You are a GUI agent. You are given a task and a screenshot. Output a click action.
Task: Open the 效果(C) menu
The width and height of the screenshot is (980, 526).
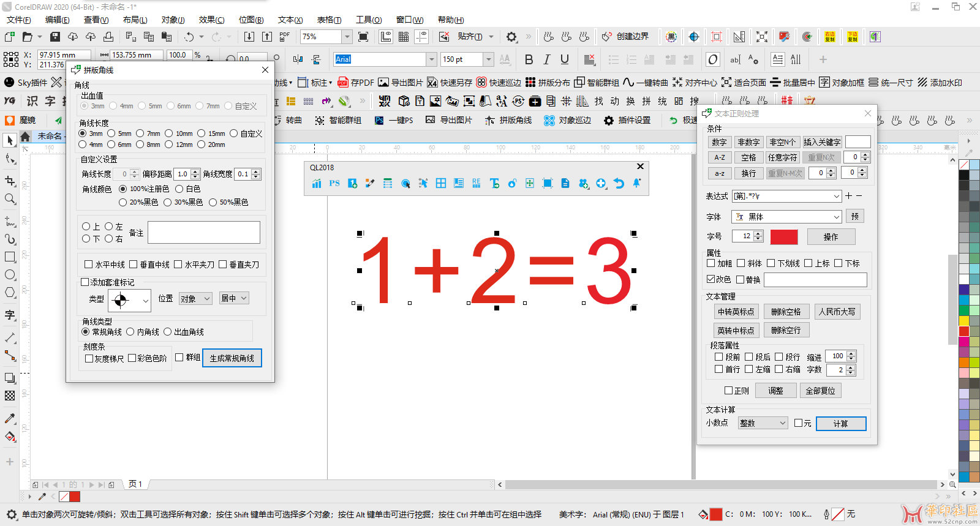tap(212, 20)
